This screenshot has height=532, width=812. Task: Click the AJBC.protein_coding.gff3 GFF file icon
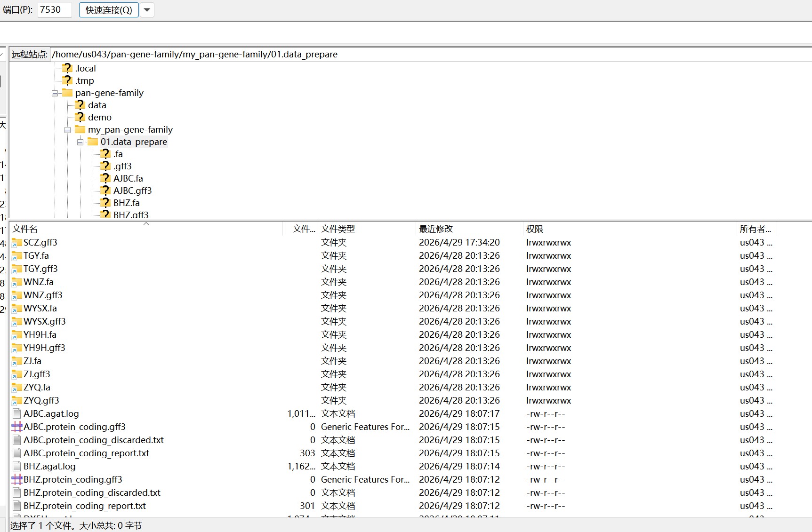[x=17, y=427]
